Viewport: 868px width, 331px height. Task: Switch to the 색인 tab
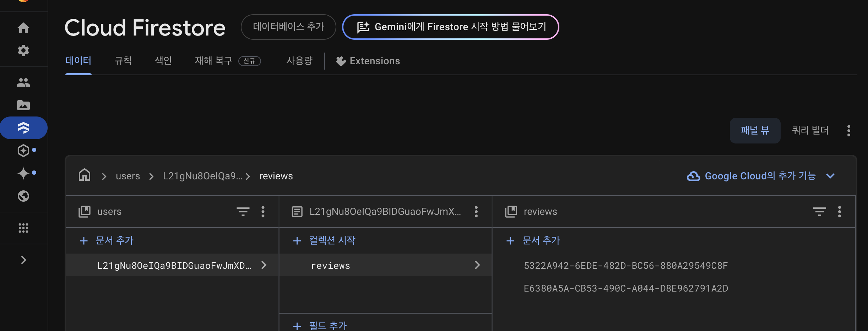pos(163,61)
